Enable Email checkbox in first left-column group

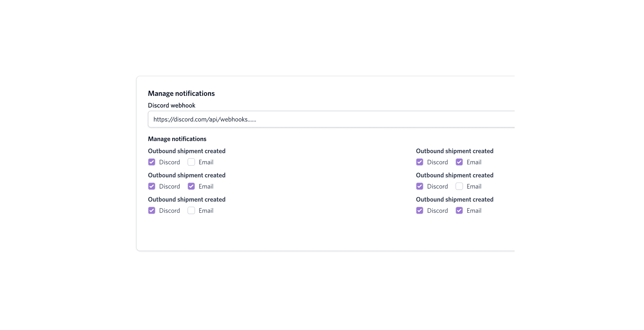191,162
